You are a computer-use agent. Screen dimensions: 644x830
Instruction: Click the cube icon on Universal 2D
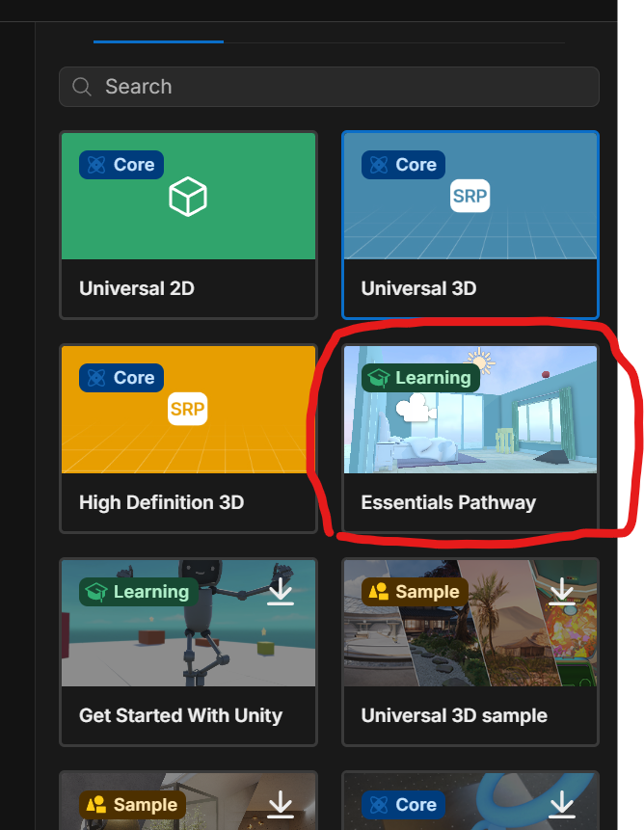pos(188,197)
